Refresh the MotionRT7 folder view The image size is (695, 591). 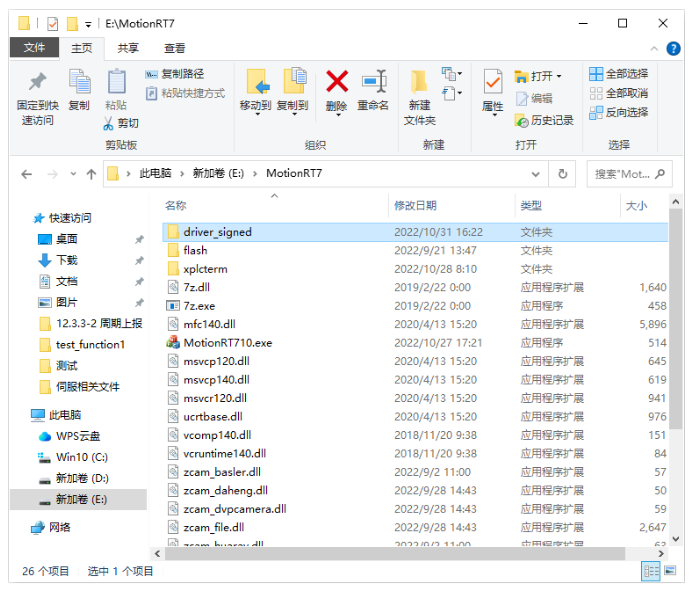coord(562,174)
